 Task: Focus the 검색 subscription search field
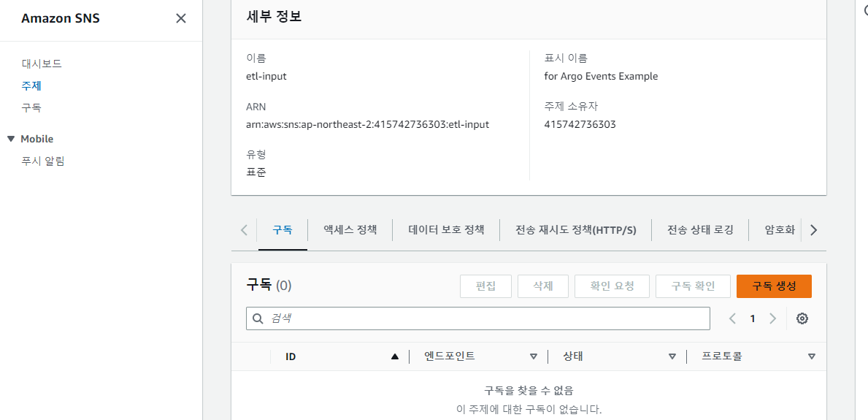click(477, 318)
